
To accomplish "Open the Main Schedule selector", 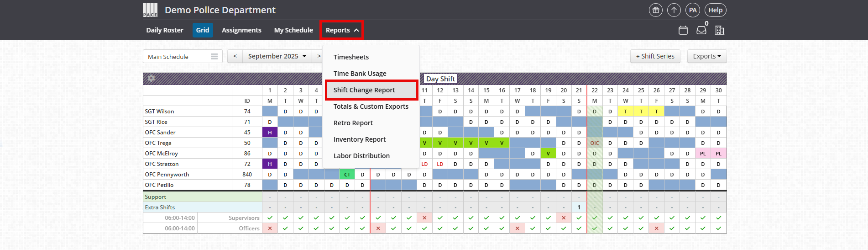I will (x=183, y=56).
